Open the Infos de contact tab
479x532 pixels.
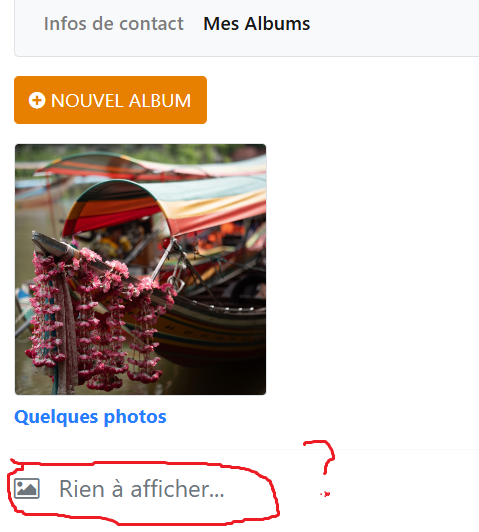pos(114,24)
